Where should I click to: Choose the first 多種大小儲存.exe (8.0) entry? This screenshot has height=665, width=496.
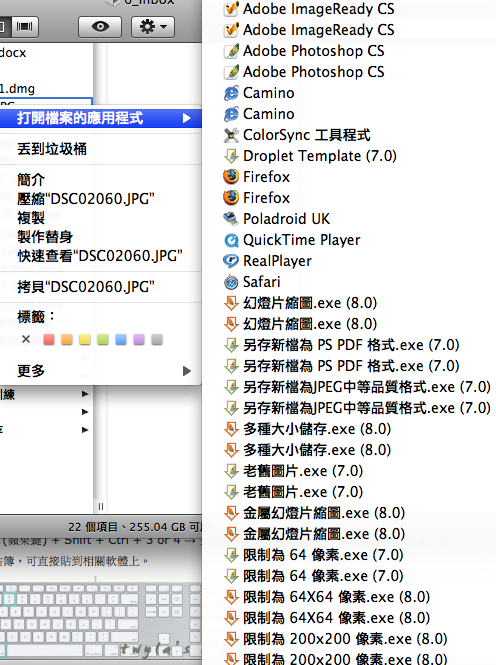click(317, 429)
